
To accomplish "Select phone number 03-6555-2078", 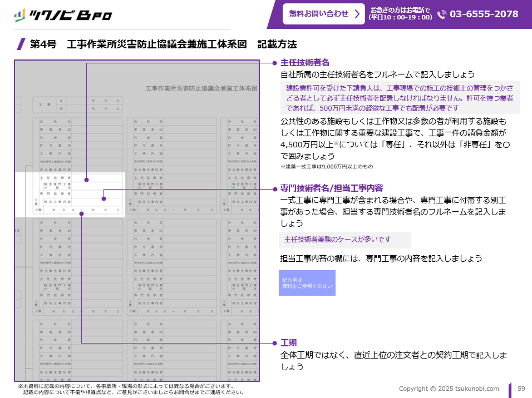I will point(484,14).
